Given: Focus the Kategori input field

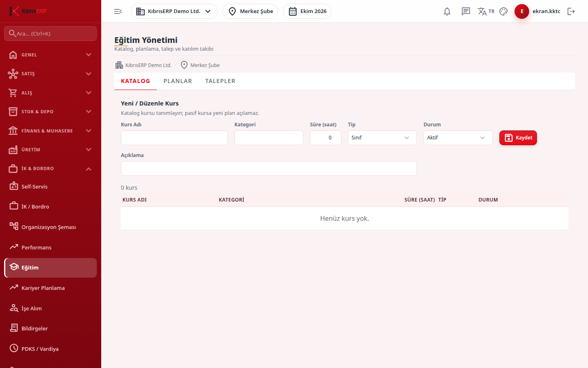Looking at the screenshot, I should pyautogui.click(x=269, y=138).
